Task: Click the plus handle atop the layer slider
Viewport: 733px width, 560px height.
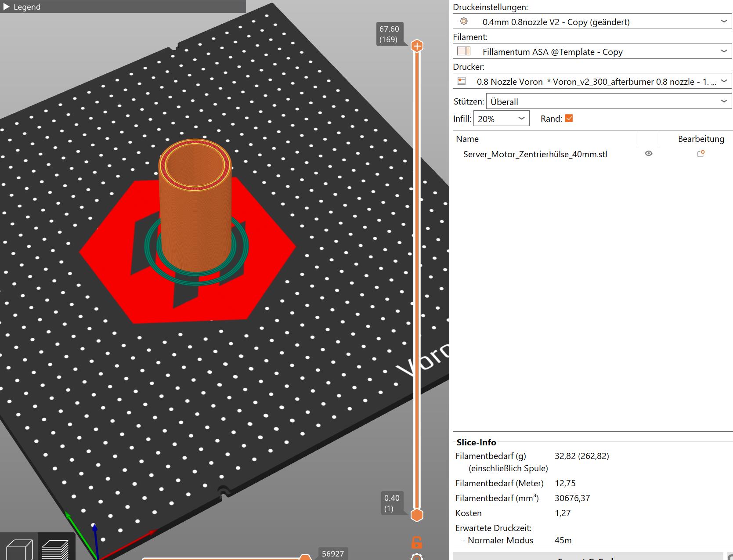Action: [x=417, y=46]
